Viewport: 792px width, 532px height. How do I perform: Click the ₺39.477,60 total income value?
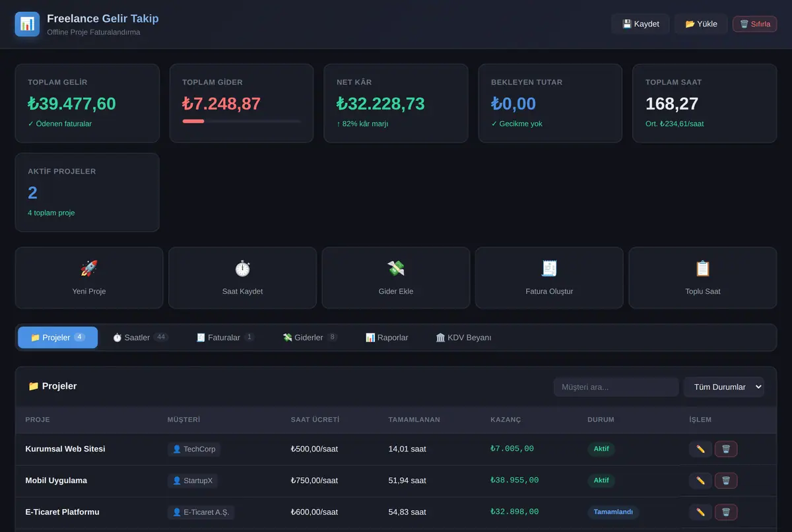click(x=72, y=104)
